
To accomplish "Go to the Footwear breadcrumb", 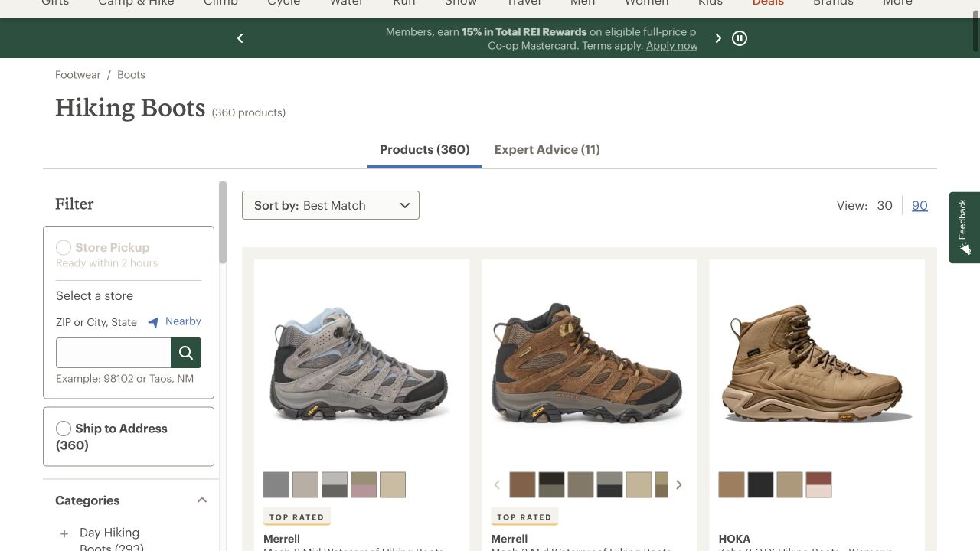I will pyautogui.click(x=78, y=75).
